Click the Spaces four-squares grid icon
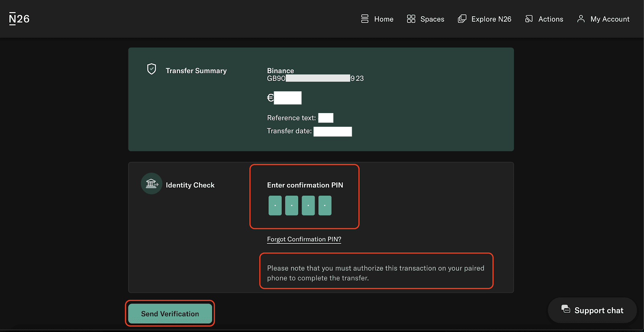The height and width of the screenshot is (332, 644). pyautogui.click(x=411, y=19)
